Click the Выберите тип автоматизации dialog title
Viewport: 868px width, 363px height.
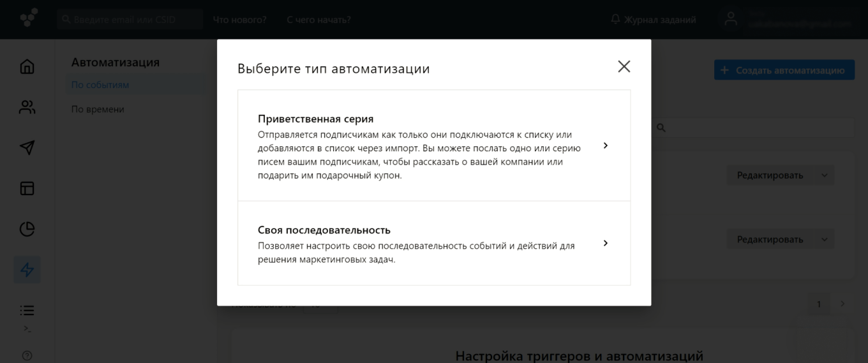(x=334, y=69)
